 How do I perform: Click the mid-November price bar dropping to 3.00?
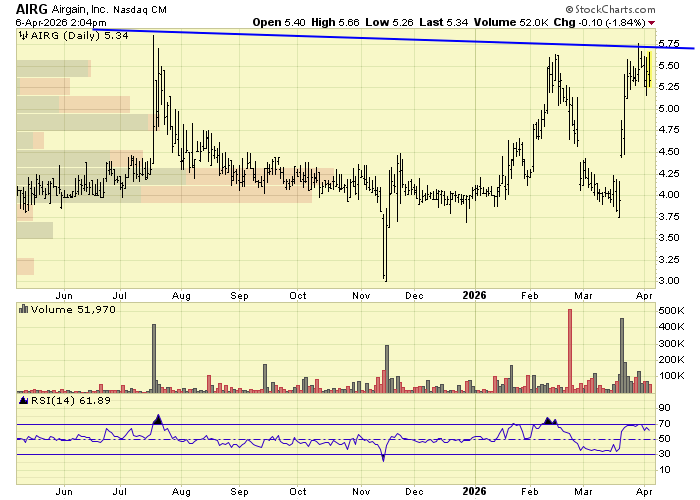386,246
